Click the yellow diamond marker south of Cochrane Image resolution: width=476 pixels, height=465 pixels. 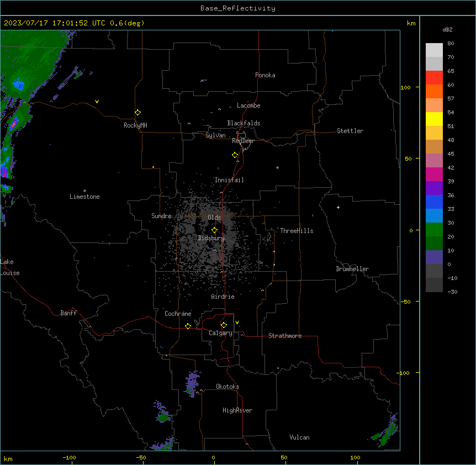click(x=188, y=326)
